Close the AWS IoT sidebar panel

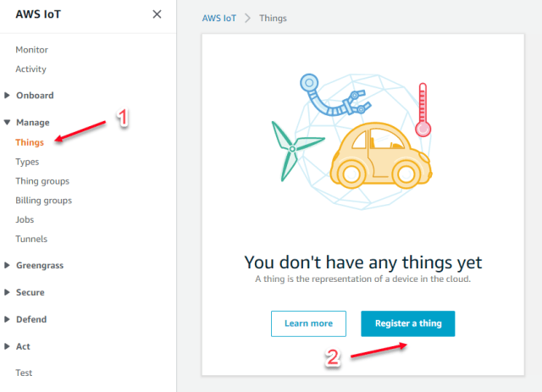click(157, 14)
